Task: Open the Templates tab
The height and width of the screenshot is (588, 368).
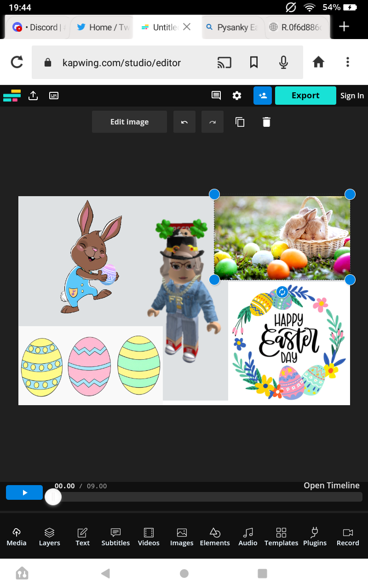Action: (281, 537)
